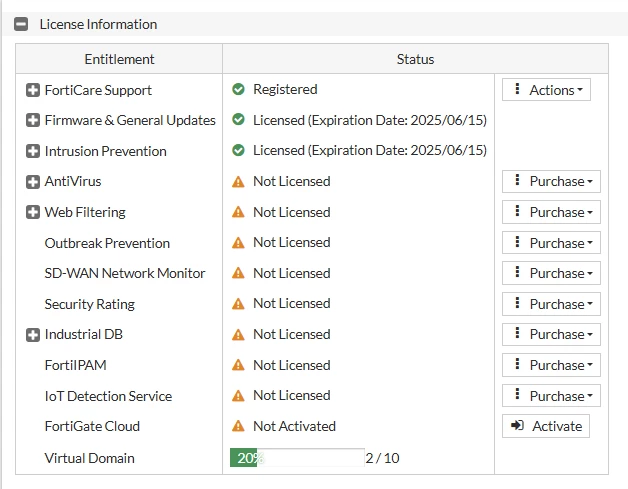Open Purchase dropdown for Industrial DB
Screen dimensions: 628x489
[x=551, y=334]
